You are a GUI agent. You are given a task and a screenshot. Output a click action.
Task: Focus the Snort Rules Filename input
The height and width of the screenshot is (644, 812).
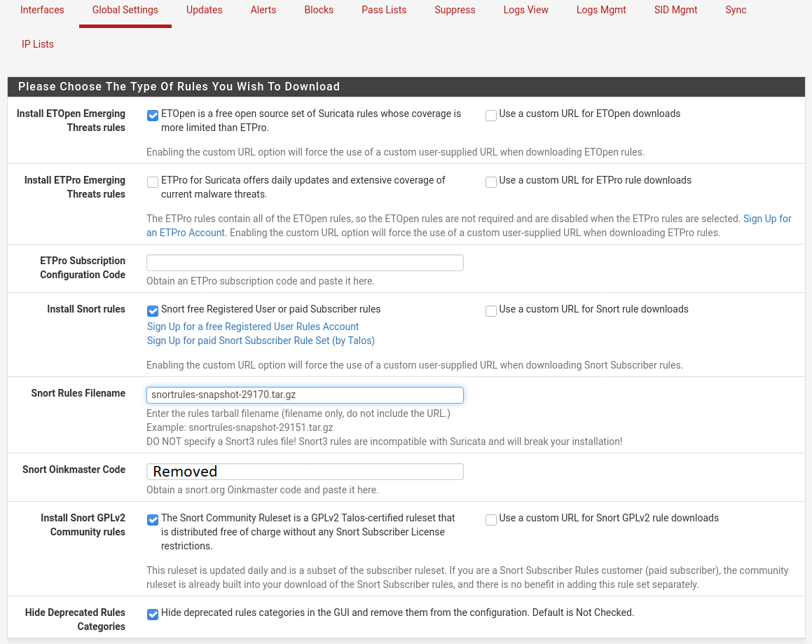pyautogui.click(x=305, y=395)
